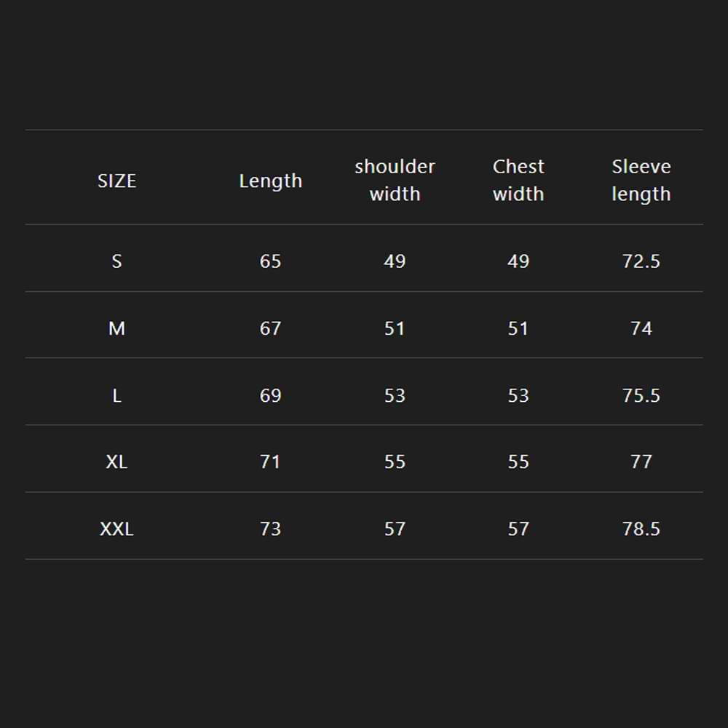The width and height of the screenshot is (728, 728).
Task: Select the Length value 67 for M
Action: point(270,328)
